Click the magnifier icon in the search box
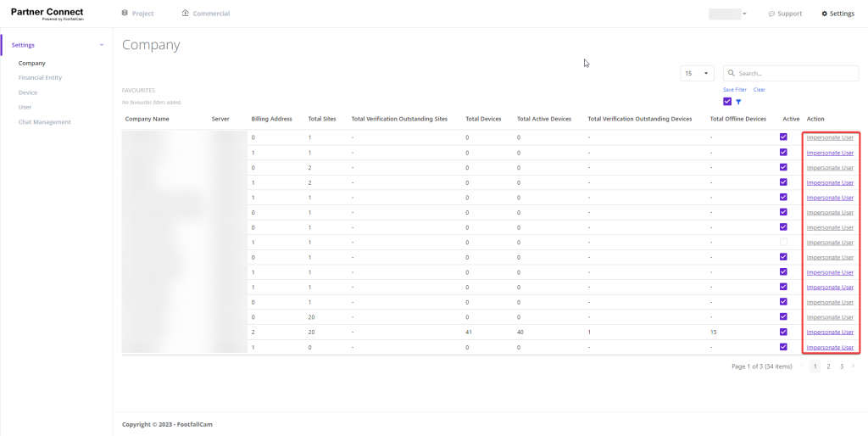The image size is (868, 436). point(731,74)
